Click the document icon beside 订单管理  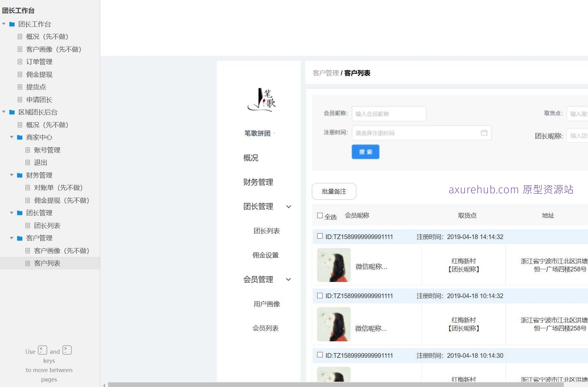point(20,62)
